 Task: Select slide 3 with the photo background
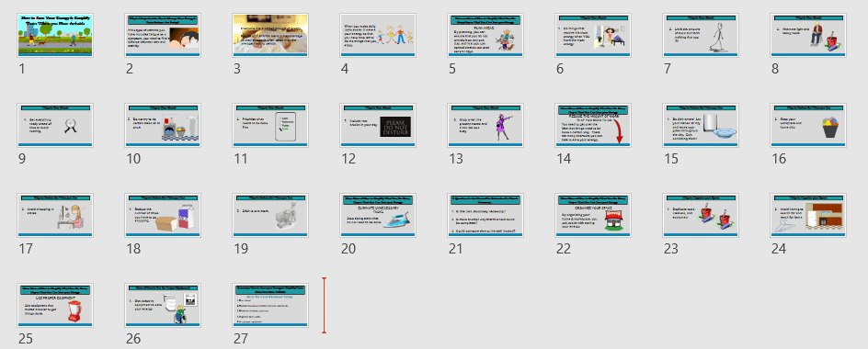point(270,36)
